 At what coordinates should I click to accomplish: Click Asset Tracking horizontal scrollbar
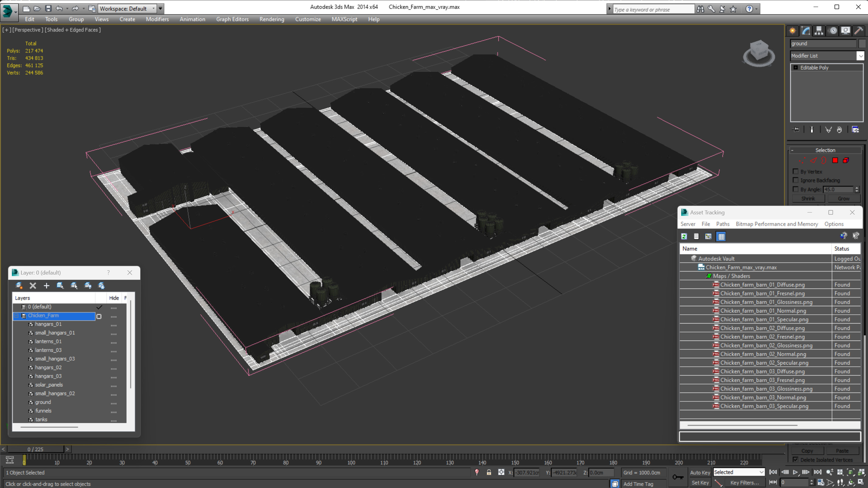(742, 425)
